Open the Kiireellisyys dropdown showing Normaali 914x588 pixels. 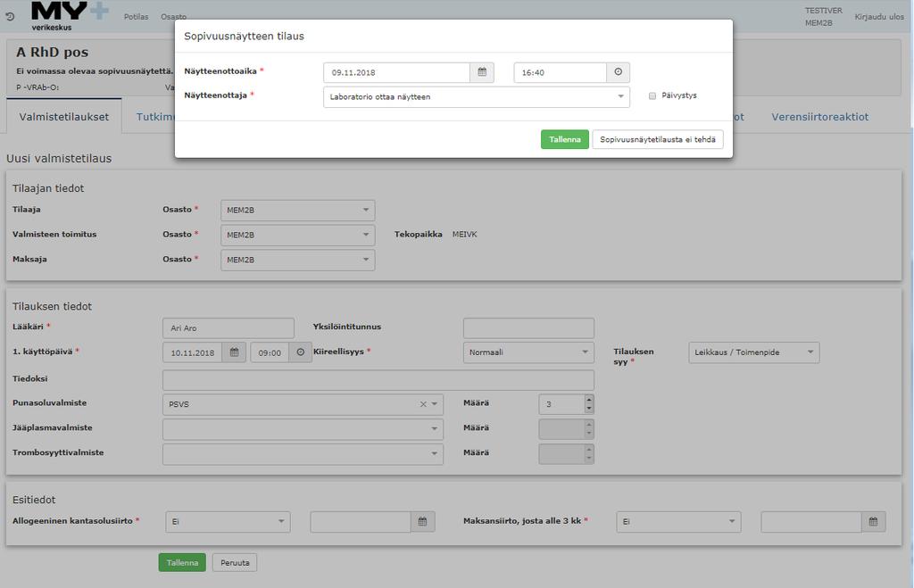click(x=528, y=352)
